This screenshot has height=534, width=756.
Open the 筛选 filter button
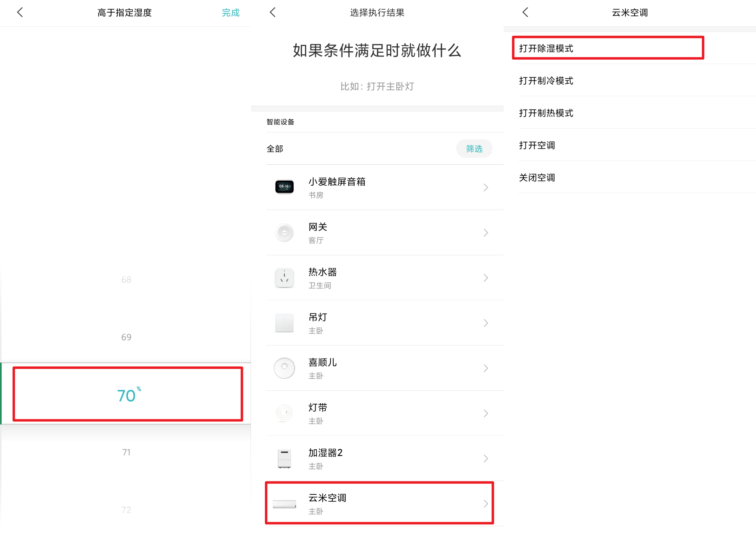474,149
